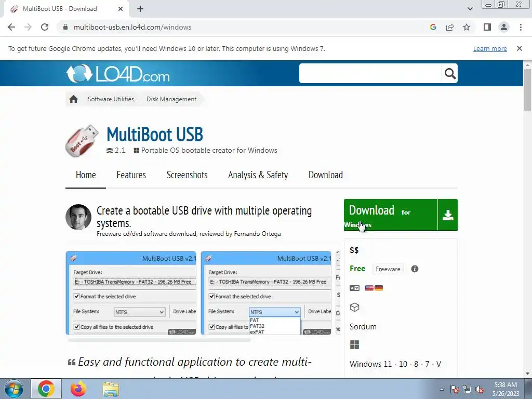Show hidden tray icons arrow
This screenshot has height=399, width=532.
pyautogui.click(x=442, y=389)
